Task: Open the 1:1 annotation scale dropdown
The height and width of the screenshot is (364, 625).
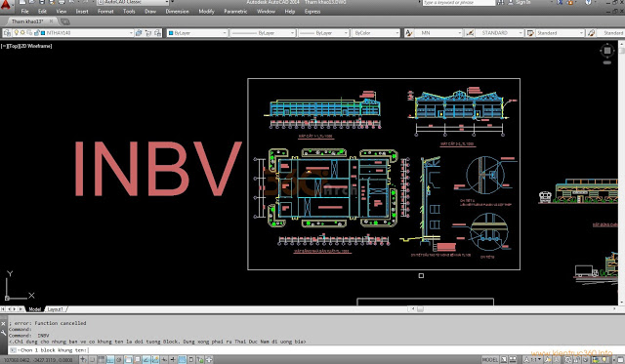Action: point(533,360)
